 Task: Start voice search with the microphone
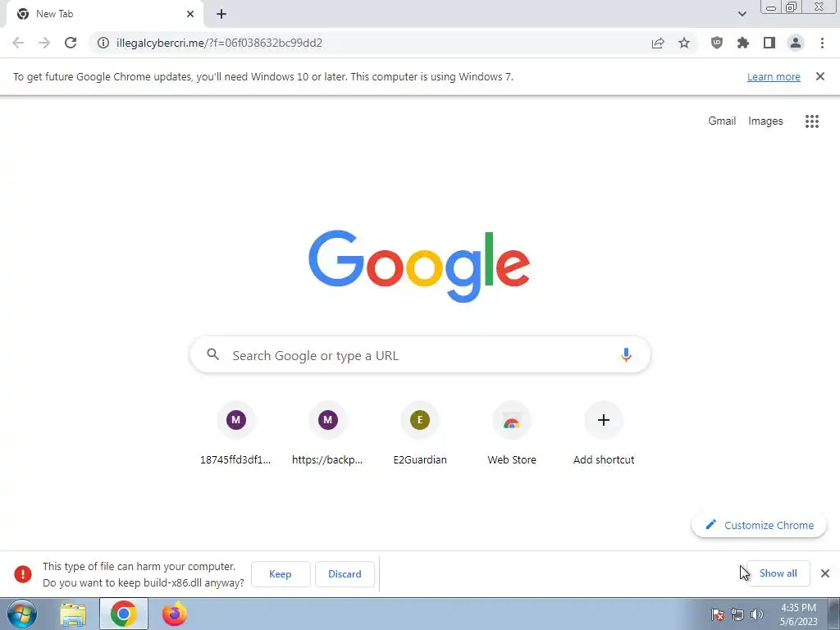[x=626, y=354]
